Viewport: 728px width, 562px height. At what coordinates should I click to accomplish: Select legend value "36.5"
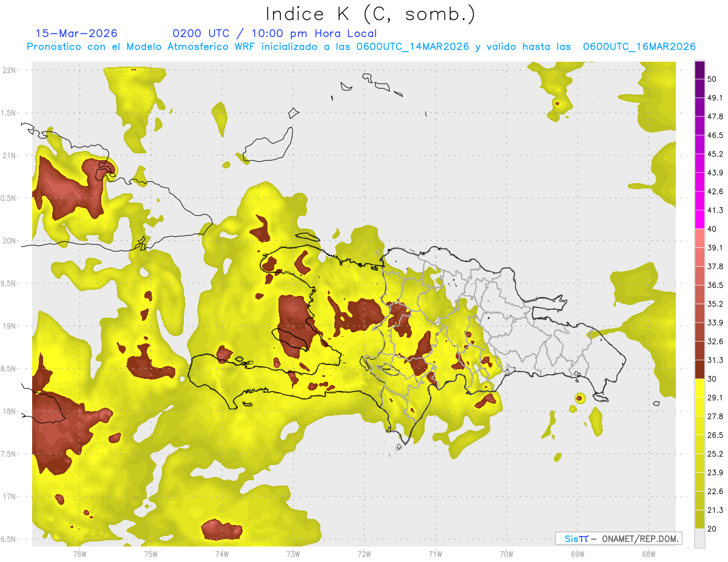point(715,285)
